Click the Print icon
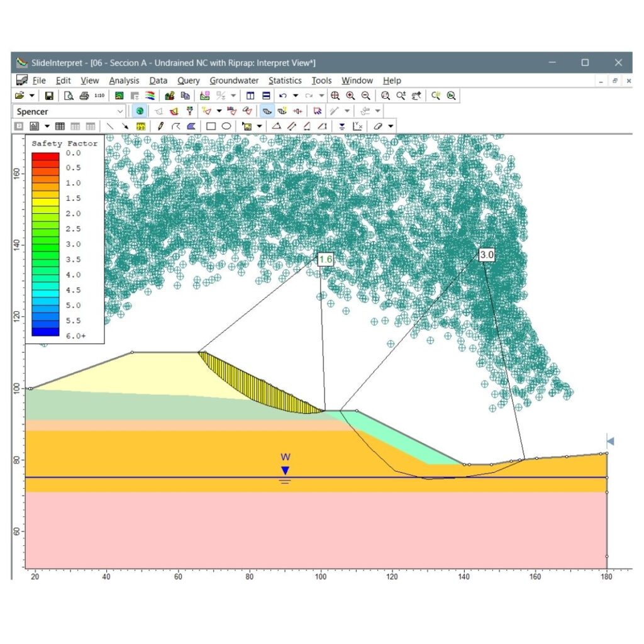644x644 pixels. click(x=84, y=96)
